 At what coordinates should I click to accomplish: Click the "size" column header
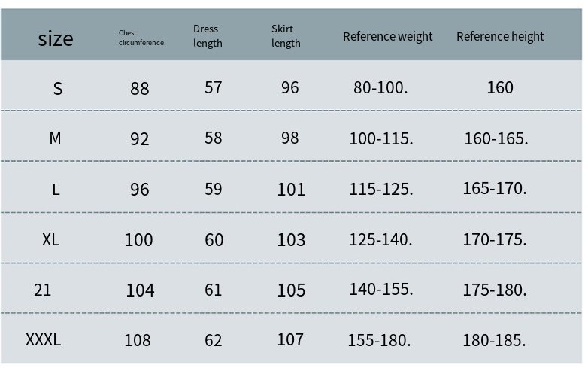(x=56, y=38)
